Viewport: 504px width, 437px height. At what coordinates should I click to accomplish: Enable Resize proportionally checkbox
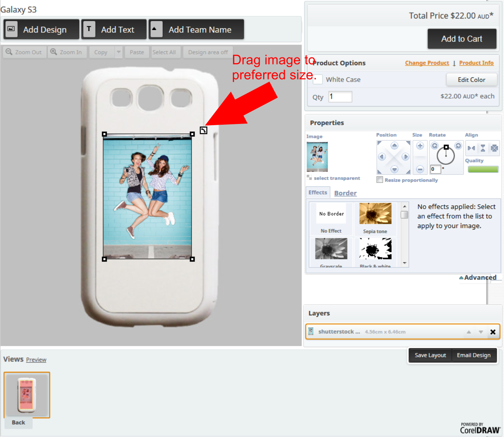[x=380, y=180]
